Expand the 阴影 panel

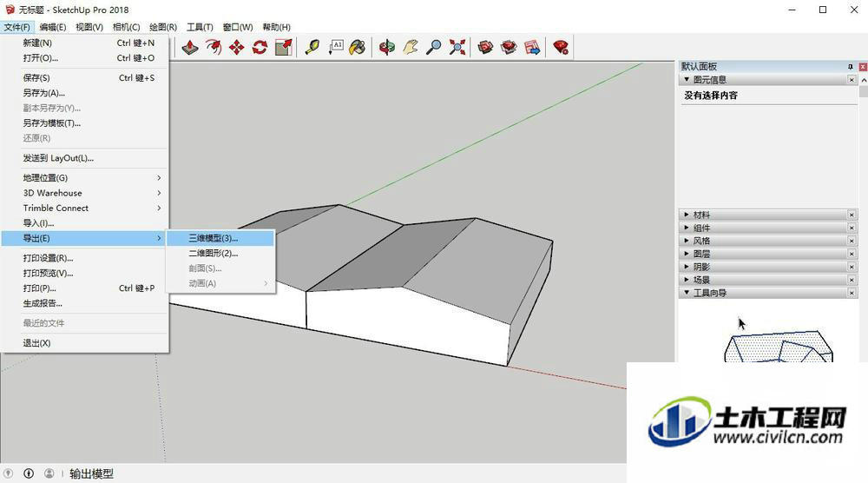click(687, 267)
